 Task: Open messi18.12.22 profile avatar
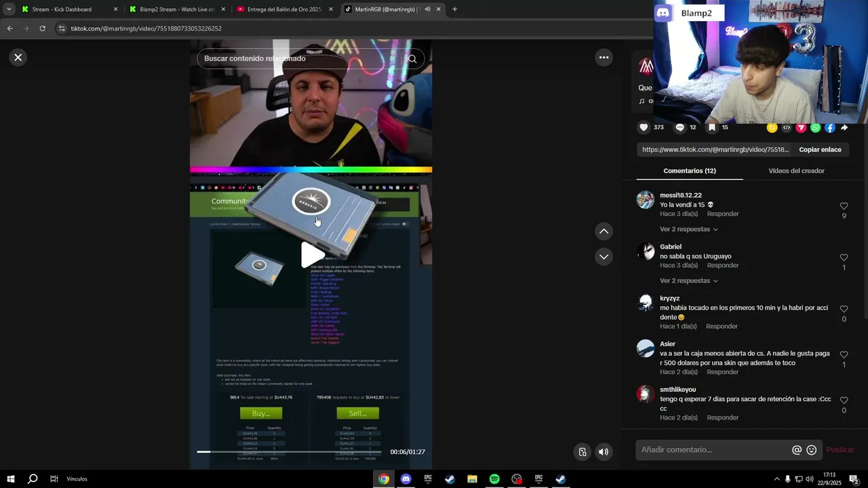click(646, 200)
